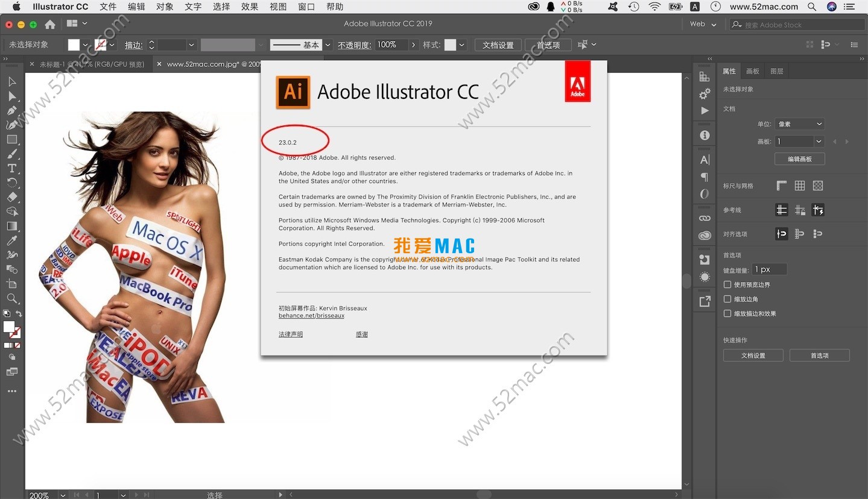This screenshot has width=868, height=499.
Task: Switch to the 图层 panel tab
Action: 776,71
